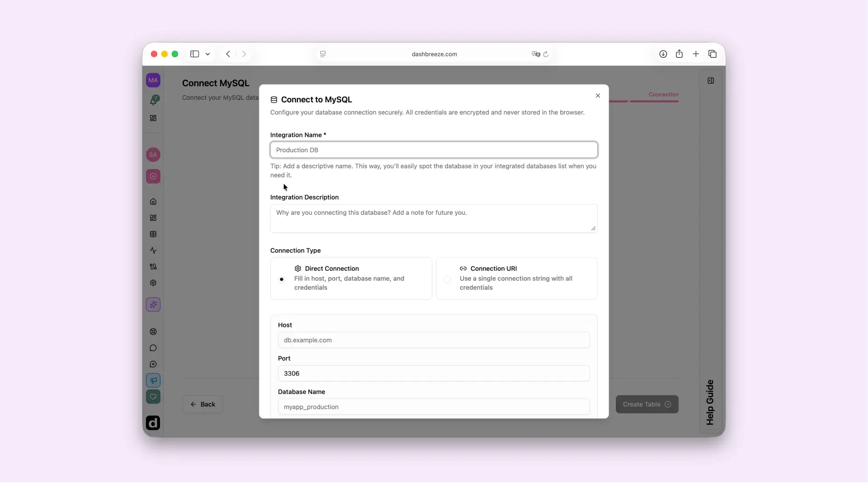Click the Connection step tab
This screenshot has width=868, height=488.
(x=664, y=95)
